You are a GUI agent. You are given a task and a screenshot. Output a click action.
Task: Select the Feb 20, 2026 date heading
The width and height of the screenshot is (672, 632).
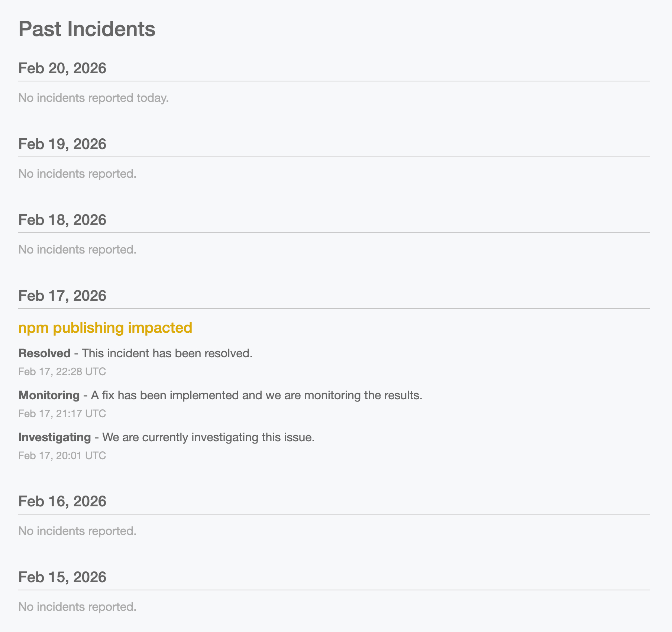[x=62, y=68]
